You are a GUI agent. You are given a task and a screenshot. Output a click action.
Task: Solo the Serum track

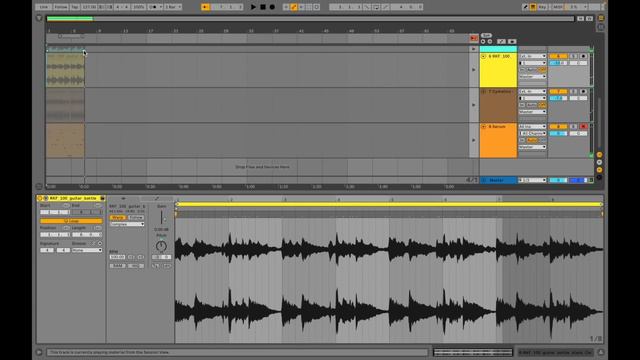(x=573, y=127)
